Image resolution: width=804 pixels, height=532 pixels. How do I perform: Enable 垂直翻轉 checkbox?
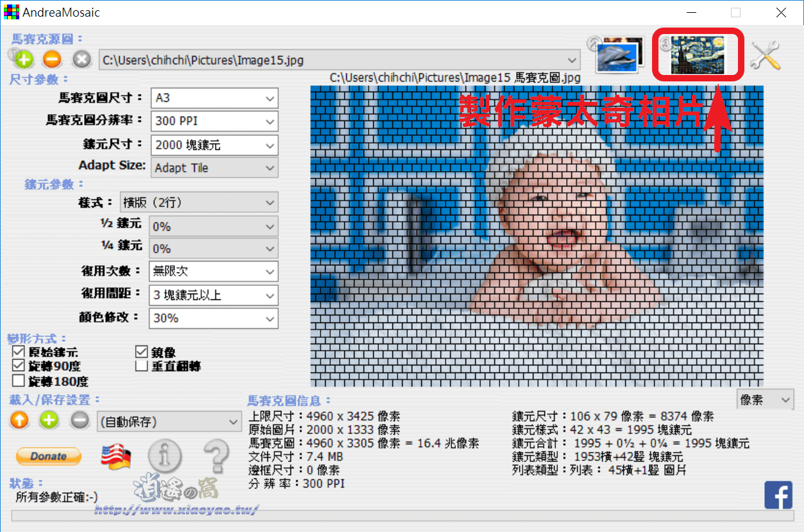tap(141, 366)
